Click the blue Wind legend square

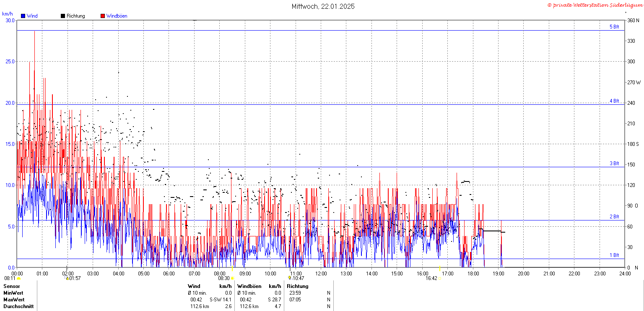pyautogui.click(x=23, y=16)
